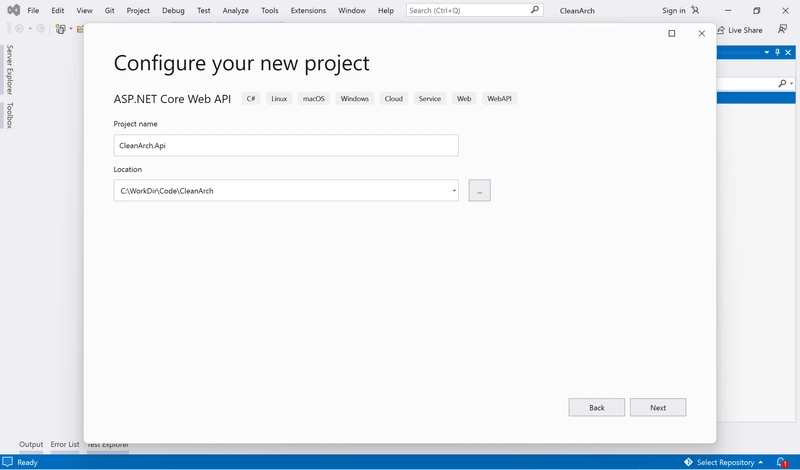Click the CleanArch solution name in title bar
Image resolution: width=800 pixels, height=470 pixels.
pos(577,10)
